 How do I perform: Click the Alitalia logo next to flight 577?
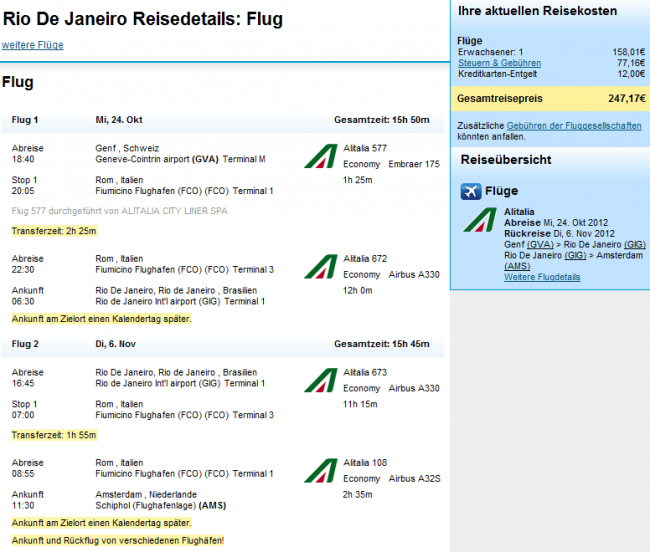321,156
